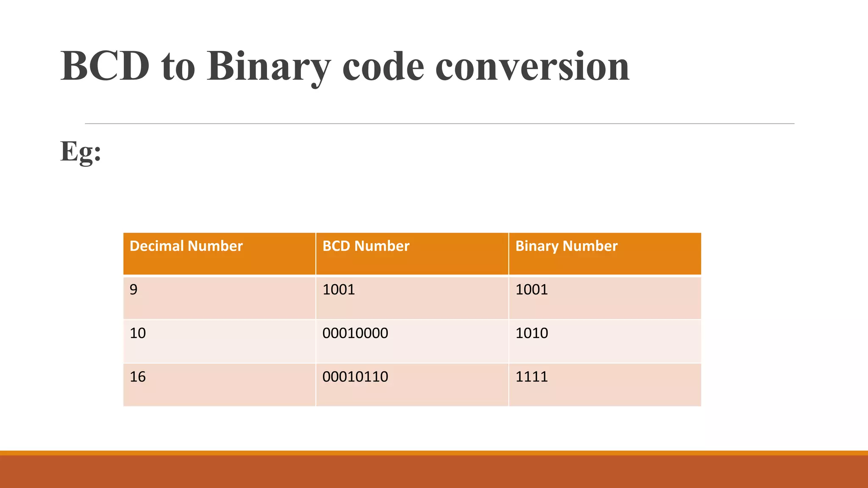The image size is (868, 488).
Task: Click the horizontal divider line under title
Action: pos(439,124)
